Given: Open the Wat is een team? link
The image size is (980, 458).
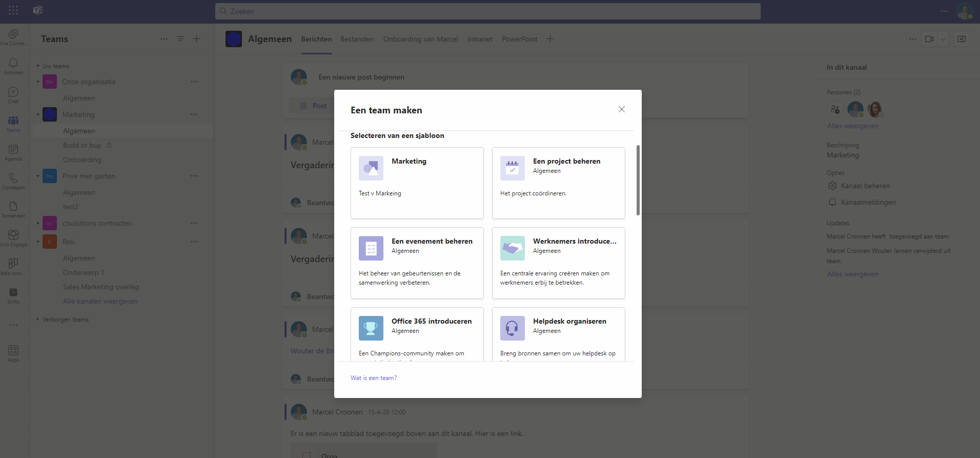Looking at the screenshot, I should [x=374, y=378].
